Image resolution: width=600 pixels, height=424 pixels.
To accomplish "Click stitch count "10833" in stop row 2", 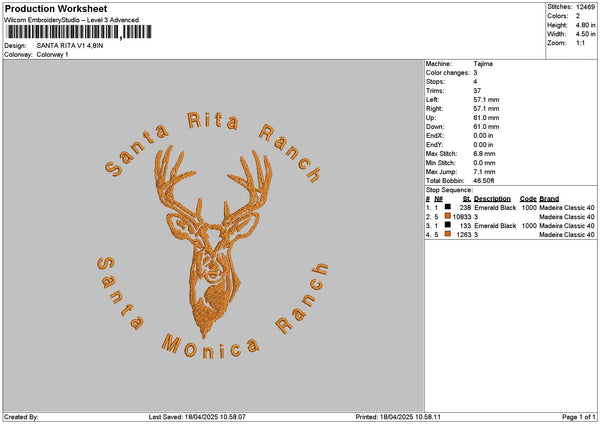I will pos(462,217).
